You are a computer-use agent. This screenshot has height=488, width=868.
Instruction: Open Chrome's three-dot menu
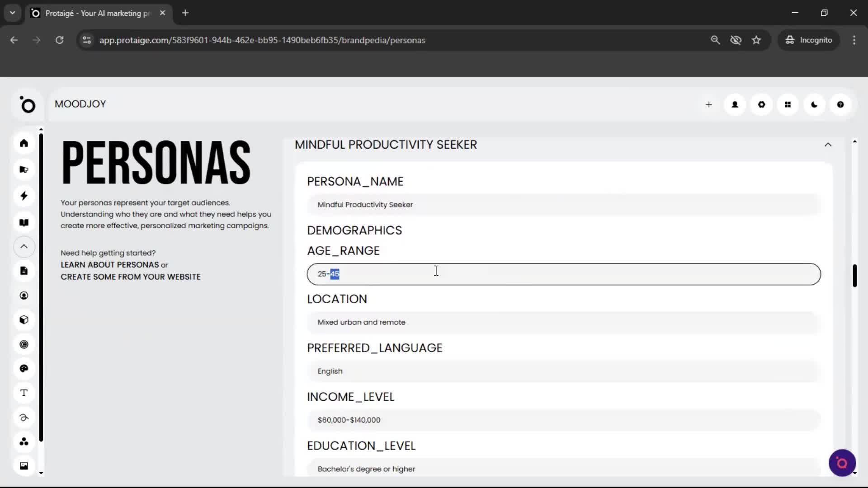(x=854, y=40)
